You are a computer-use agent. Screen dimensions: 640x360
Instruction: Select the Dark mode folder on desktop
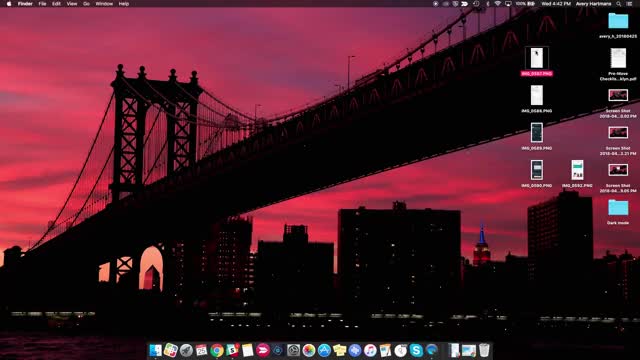pos(618,212)
